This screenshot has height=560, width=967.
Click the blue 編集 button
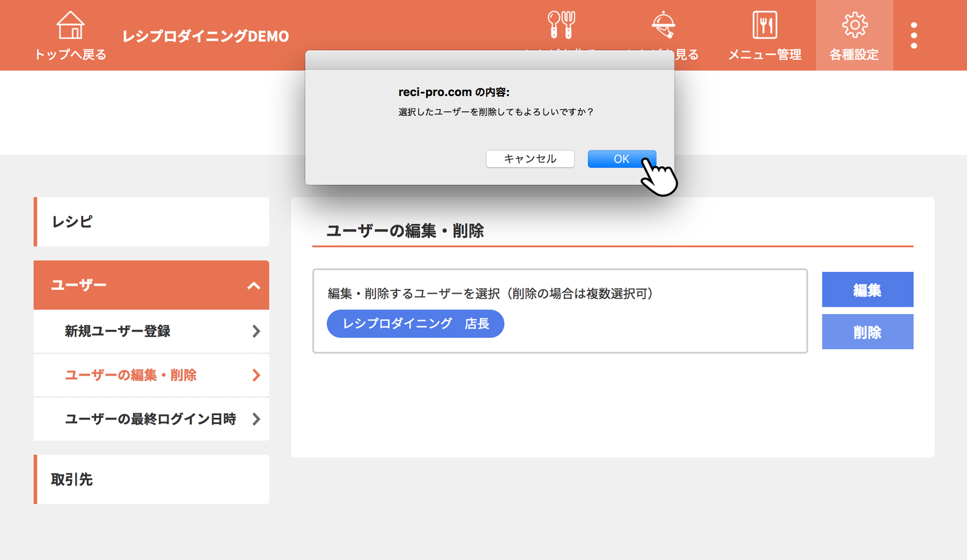tap(867, 290)
